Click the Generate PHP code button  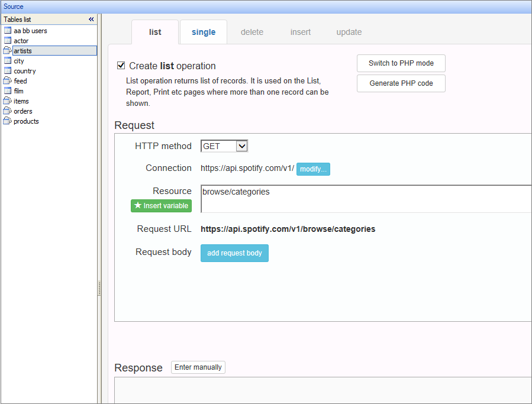pyautogui.click(x=401, y=83)
